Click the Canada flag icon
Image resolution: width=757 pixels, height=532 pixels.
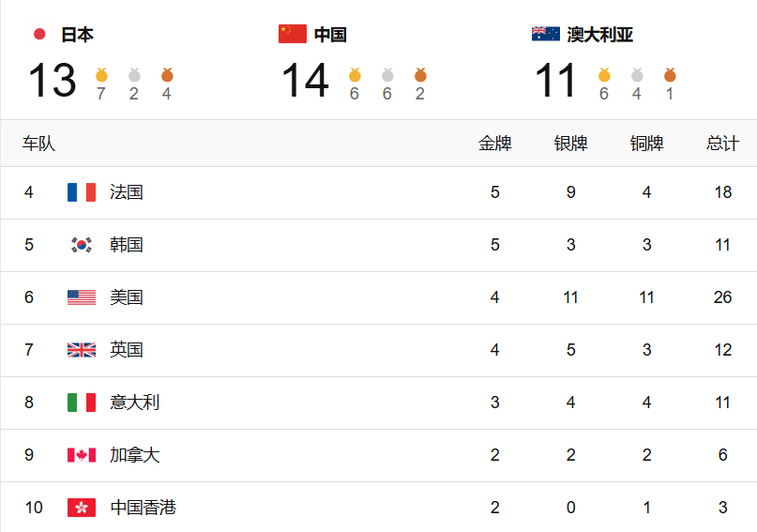(81, 455)
